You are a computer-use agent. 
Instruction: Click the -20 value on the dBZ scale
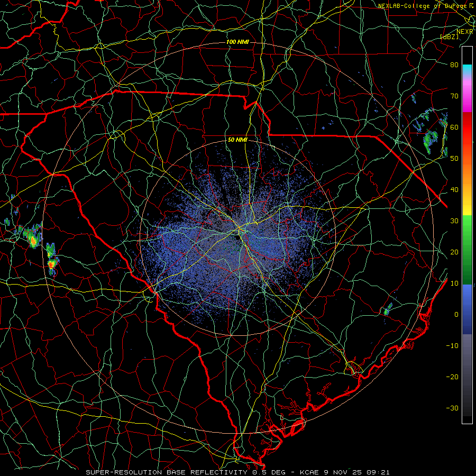click(452, 377)
